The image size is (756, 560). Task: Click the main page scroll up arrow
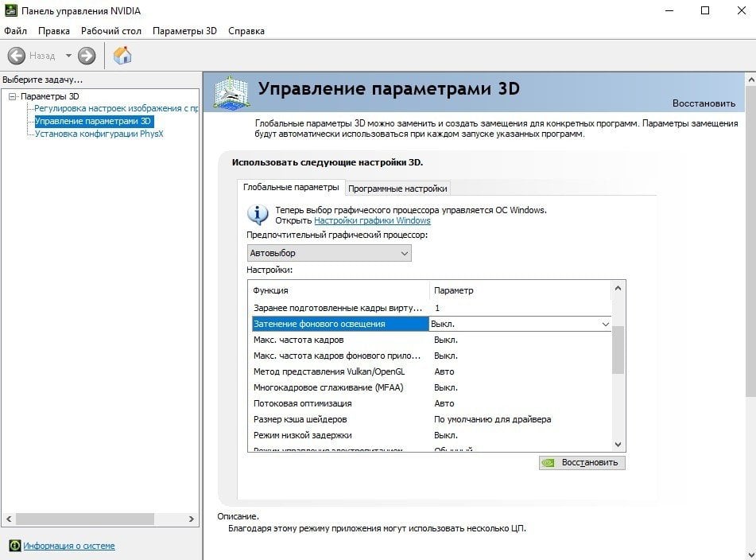[750, 79]
